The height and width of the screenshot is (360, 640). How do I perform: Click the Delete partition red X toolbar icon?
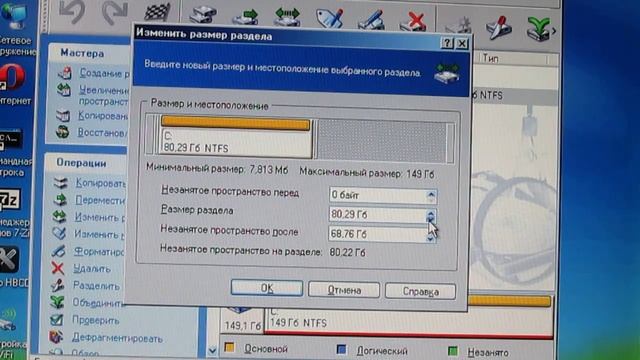click(x=413, y=22)
